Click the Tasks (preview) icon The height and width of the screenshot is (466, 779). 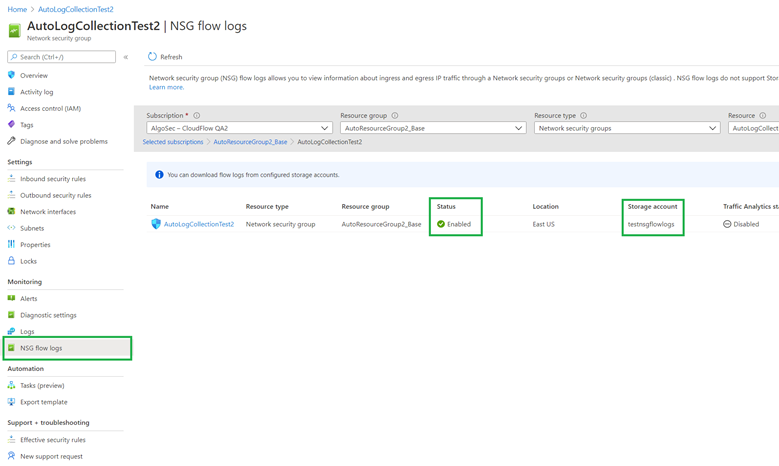coord(11,385)
